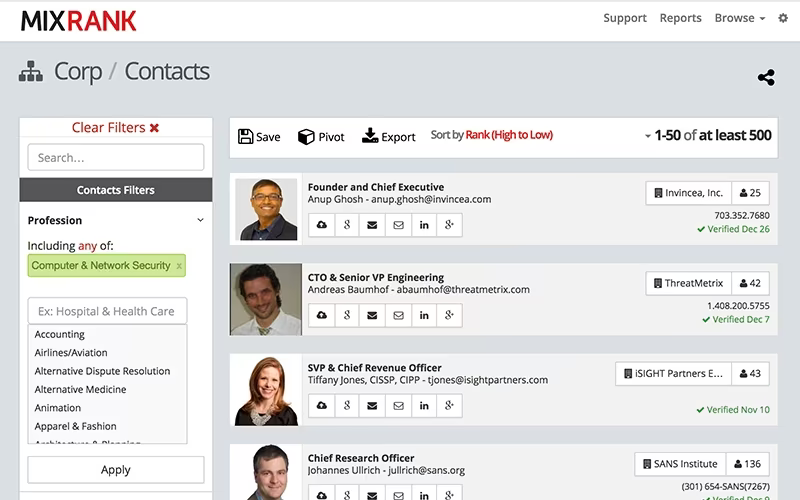Apply the selected filters

coord(116,469)
